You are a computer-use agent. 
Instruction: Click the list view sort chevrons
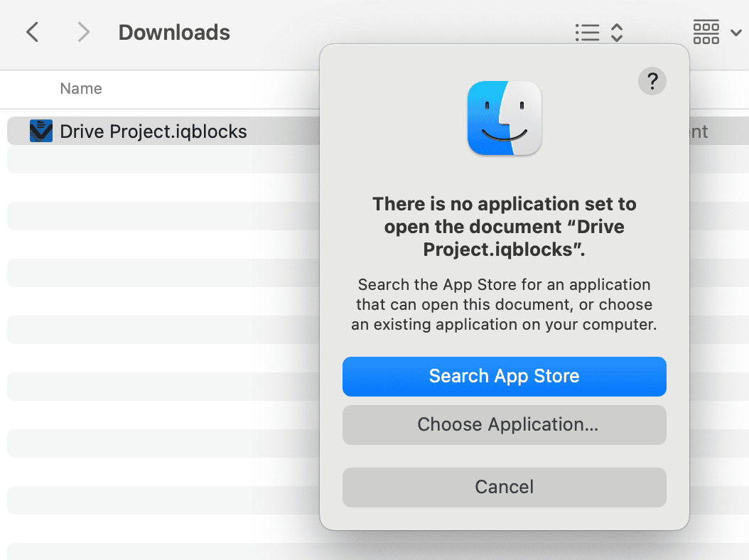point(617,33)
